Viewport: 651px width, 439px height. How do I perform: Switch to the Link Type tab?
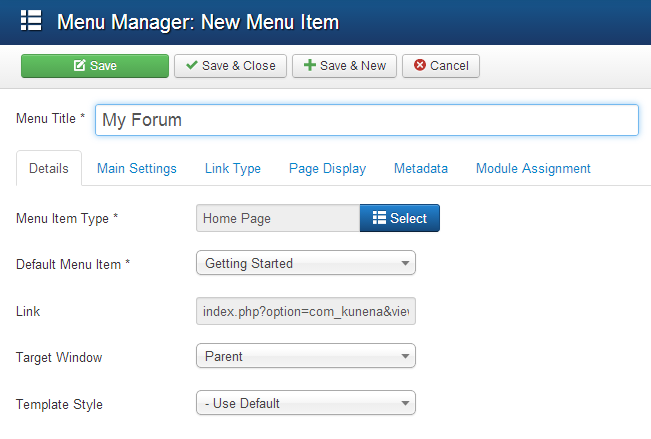tap(233, 169)
